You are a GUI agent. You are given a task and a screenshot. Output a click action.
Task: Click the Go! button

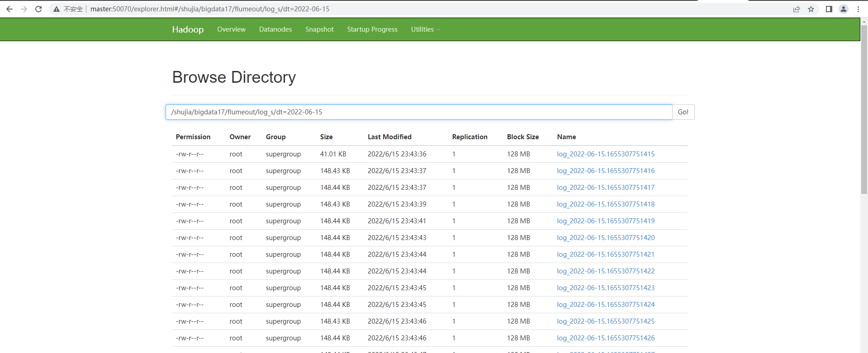683,112
